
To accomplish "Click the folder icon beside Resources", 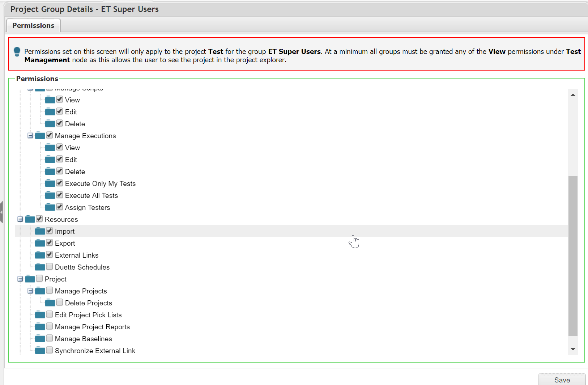I will (x=30, y=219).
